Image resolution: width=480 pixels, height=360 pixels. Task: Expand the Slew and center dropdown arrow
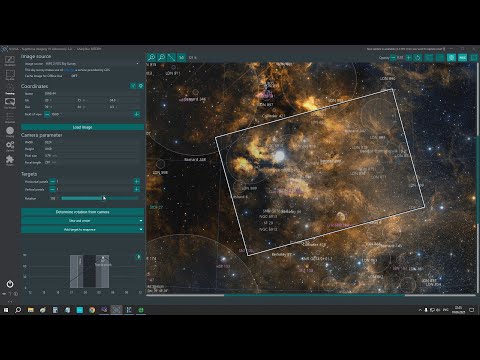[x=141, y=221]
